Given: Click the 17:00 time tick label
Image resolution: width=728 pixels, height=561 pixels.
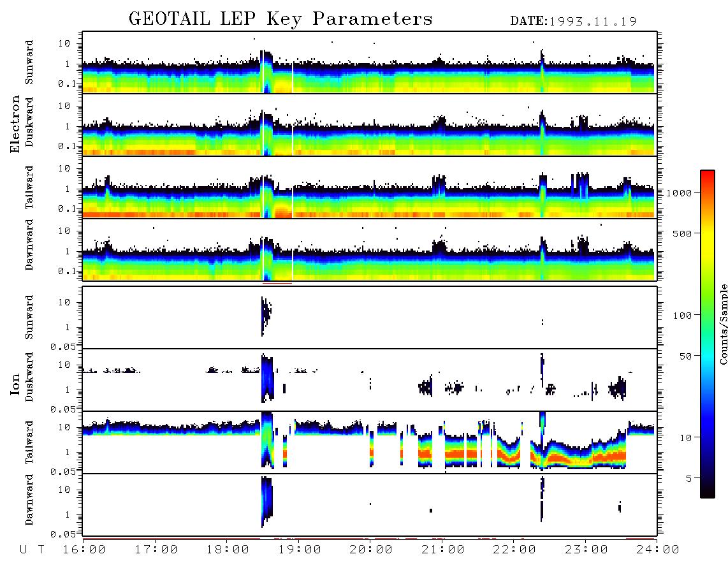Looking at the screenshot, I should (156, 550).
